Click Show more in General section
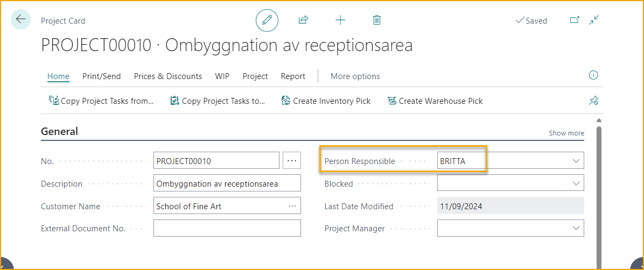Screen dimensions: 644x270 (566, 133)
